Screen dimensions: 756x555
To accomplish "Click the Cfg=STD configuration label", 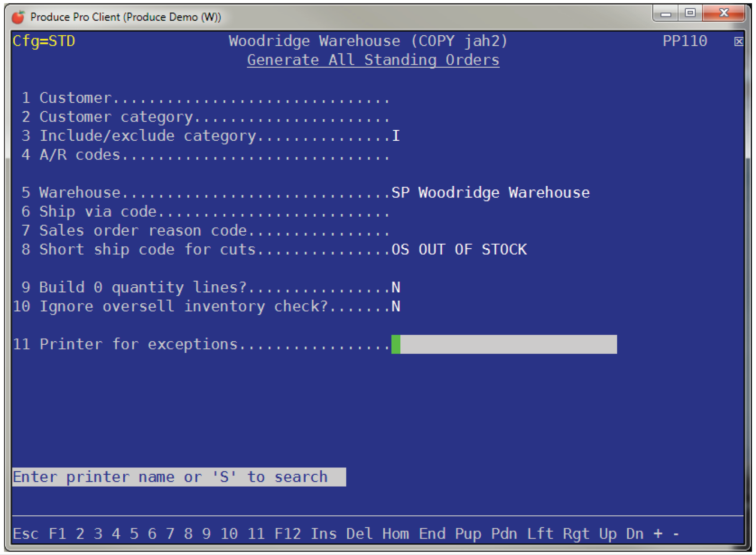I will (44, 41).
